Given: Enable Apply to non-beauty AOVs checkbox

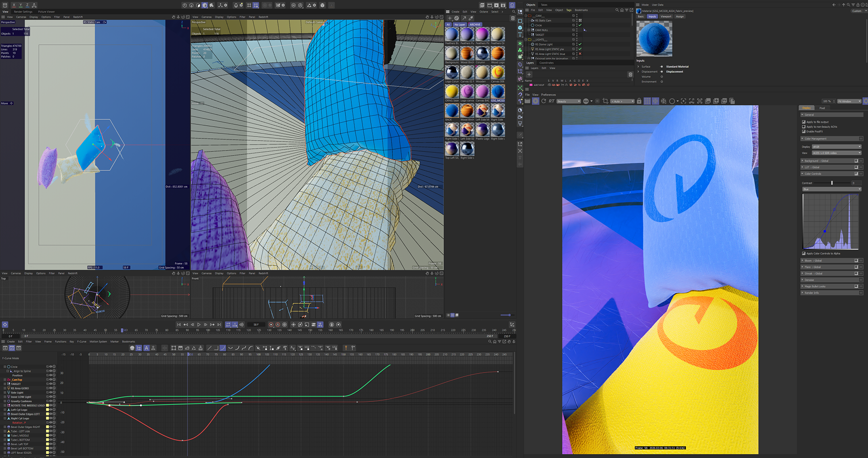Looking at the screenshot, I should click(x=803, y=127).
